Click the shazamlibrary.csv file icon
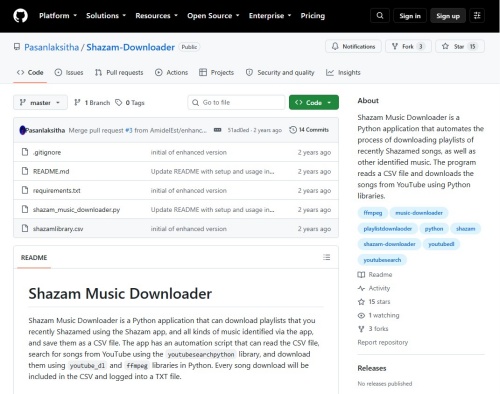The width and height of the screenshot is (500, 394). (x=25, y=228)
